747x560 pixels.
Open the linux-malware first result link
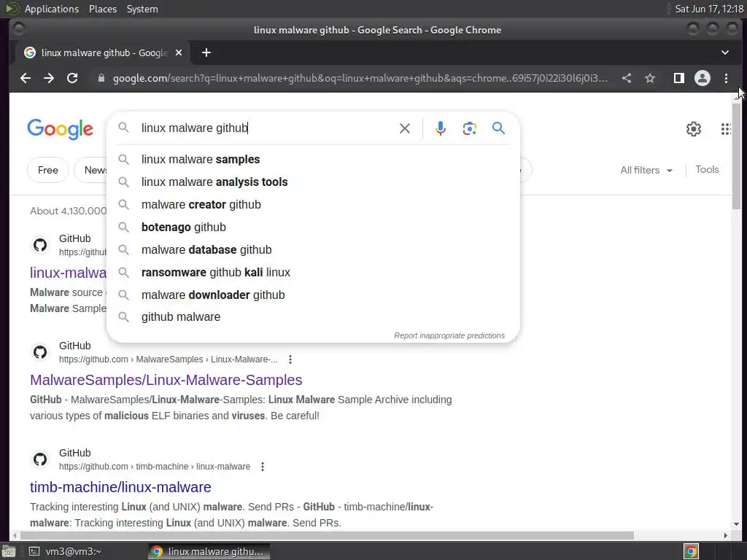pos(68,273)
